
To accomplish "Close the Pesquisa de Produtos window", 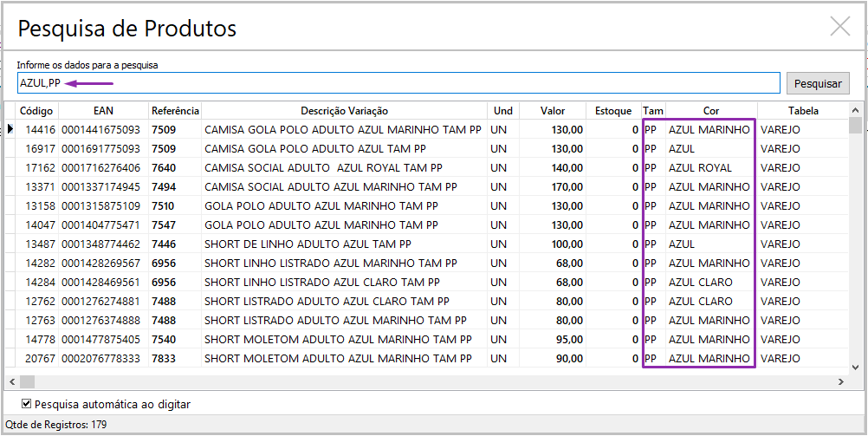I will tap(839, 26).
